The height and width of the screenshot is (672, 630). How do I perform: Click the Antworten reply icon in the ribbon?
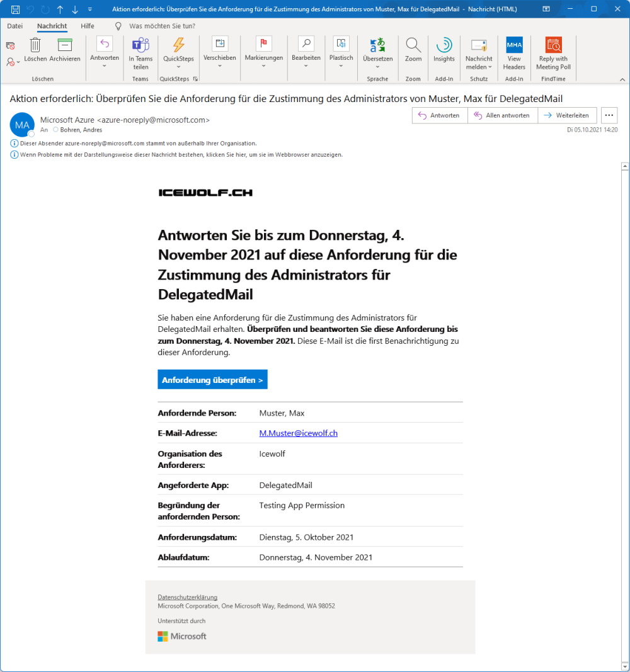tap(105, 45)
